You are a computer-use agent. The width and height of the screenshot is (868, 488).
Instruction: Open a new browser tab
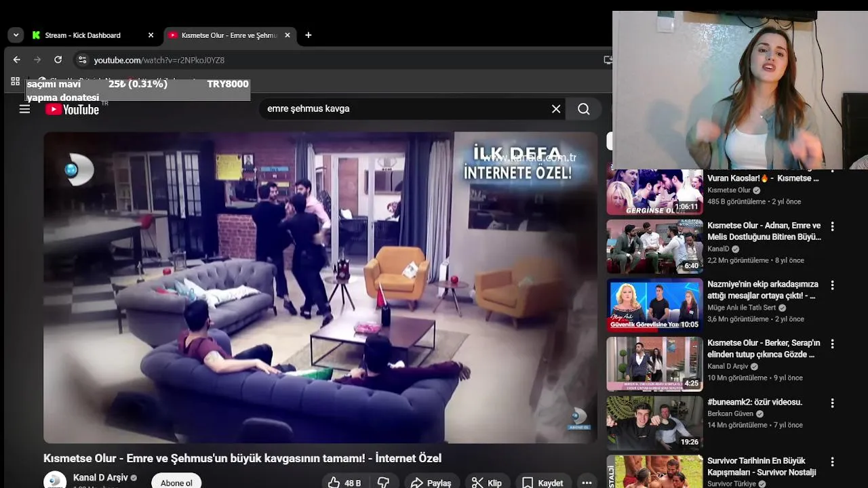[x=309, y=35]
